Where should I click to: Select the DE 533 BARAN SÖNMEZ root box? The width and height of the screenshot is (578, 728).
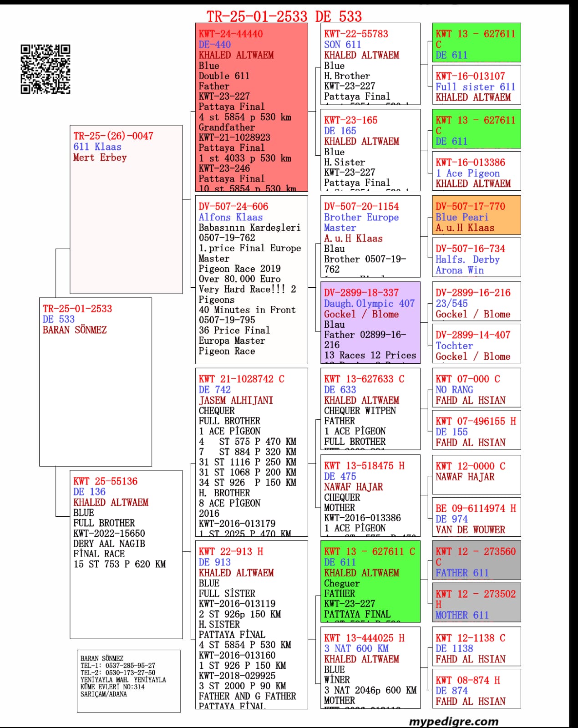pos(95,382)
